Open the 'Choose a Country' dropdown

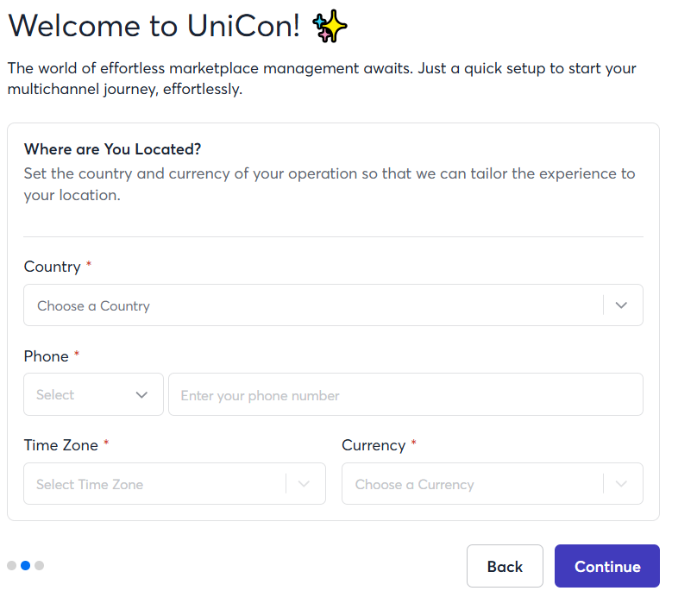[x=311, y=305]
